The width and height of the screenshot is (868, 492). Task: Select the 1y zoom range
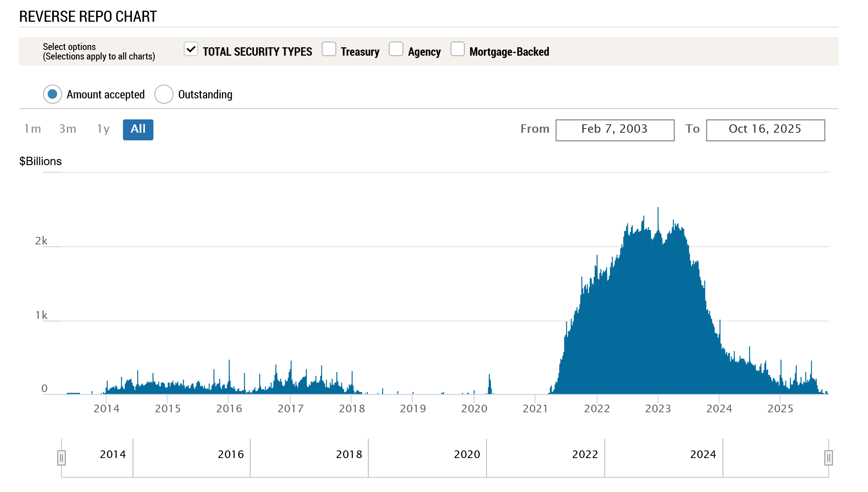click(103, 129)
